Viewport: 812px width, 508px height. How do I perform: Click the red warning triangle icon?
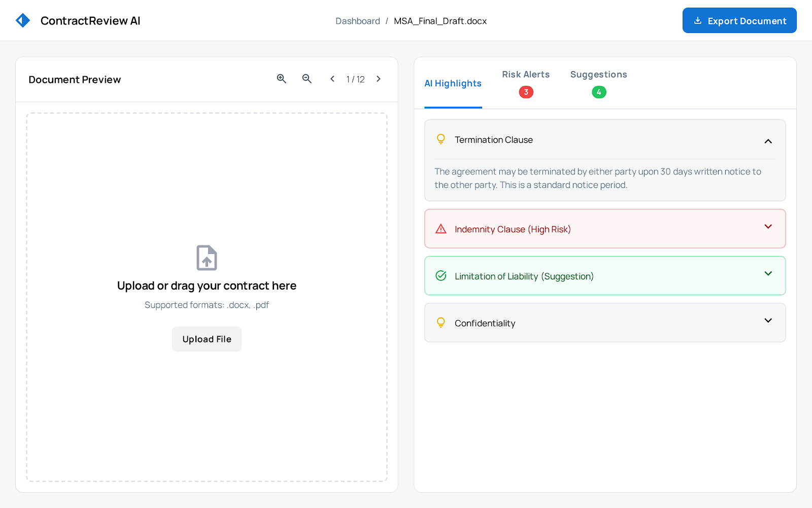(x=441, y=229)
